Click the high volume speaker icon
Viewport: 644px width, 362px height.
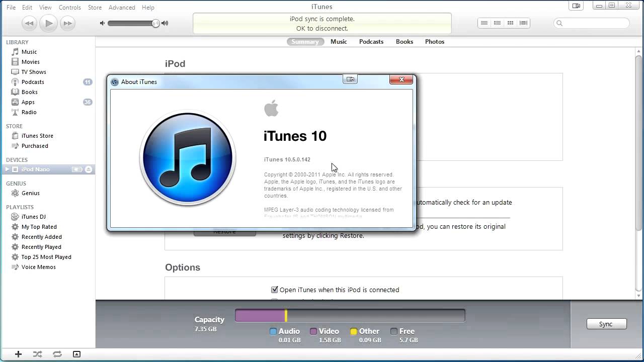click(x=165, y=23)
